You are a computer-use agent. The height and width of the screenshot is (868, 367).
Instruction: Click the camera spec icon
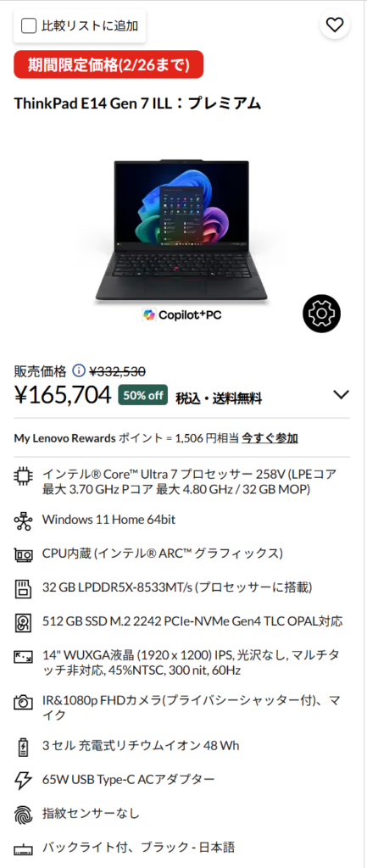tap(23, 703)
